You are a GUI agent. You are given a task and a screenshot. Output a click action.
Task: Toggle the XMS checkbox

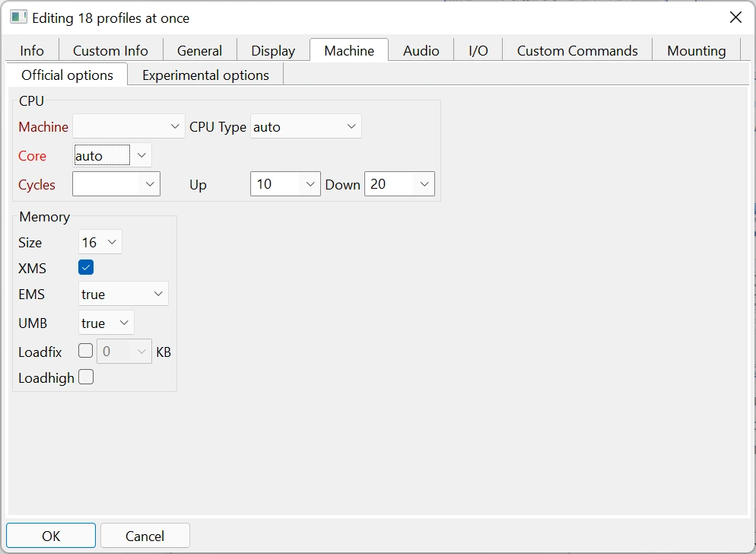(x=86, y=268)
